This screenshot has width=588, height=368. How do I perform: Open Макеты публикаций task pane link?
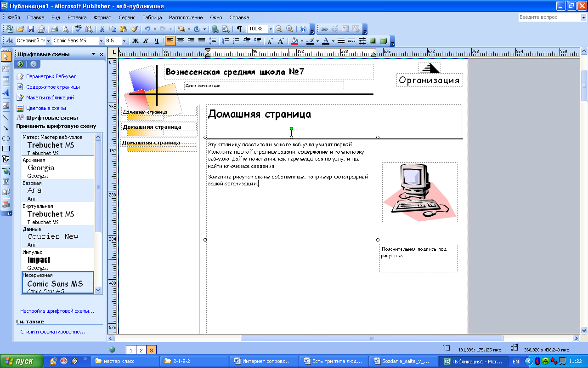[50, 98]
